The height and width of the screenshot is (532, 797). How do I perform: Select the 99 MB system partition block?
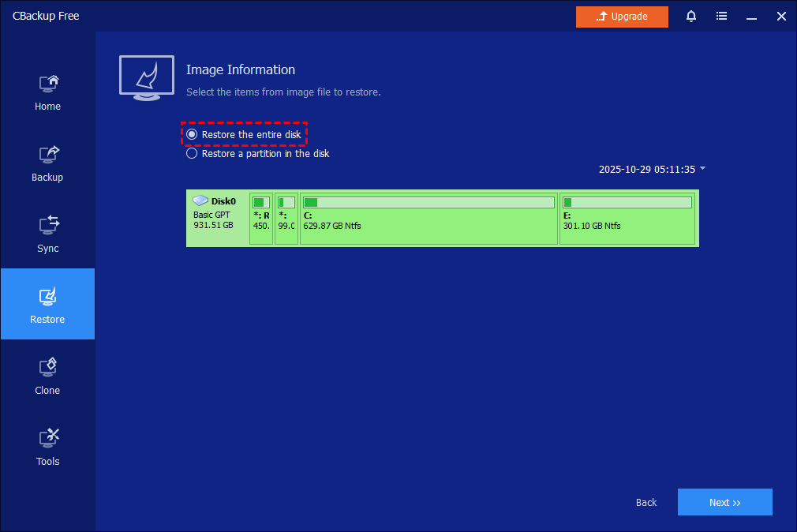pyautogui.click(x=286, y=218)
